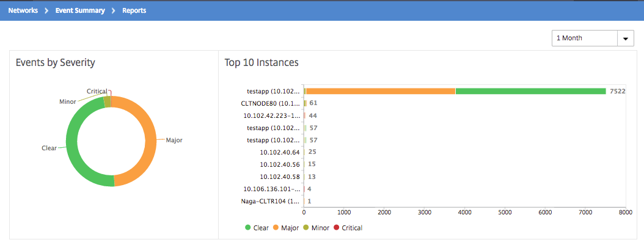Click the orange Major portion of the 7522 bar

(381, 91)
